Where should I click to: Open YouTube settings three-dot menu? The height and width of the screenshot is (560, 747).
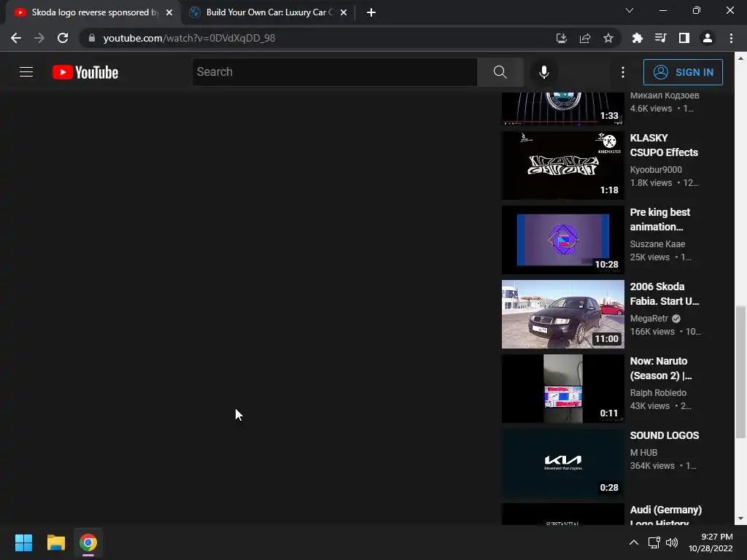coord(623,72)
